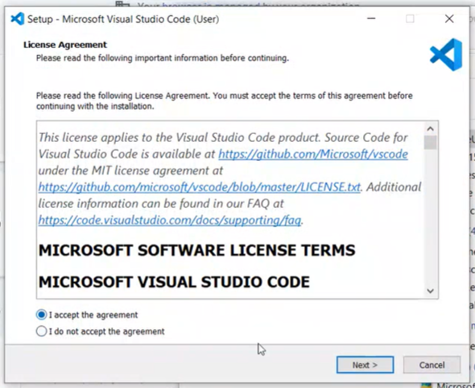Screen dimensions: 475x388
Task: Click the MICROSOFT VISUAL STUDIO CODE heading
Action: (174, 282)
